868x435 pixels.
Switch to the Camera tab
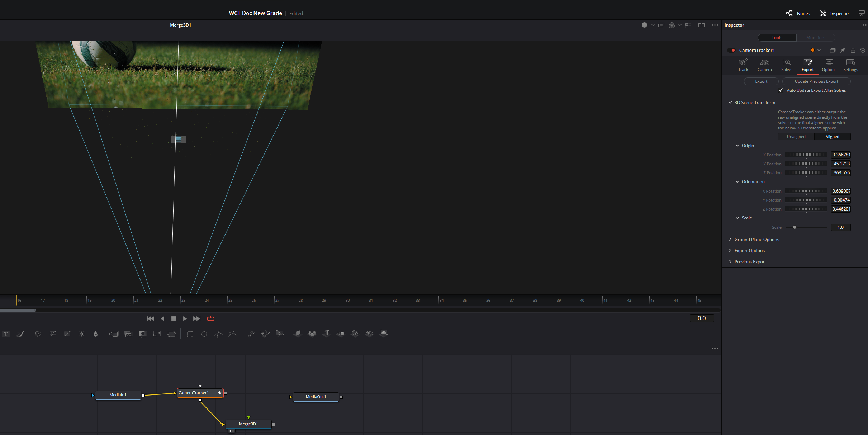[764, 65]
